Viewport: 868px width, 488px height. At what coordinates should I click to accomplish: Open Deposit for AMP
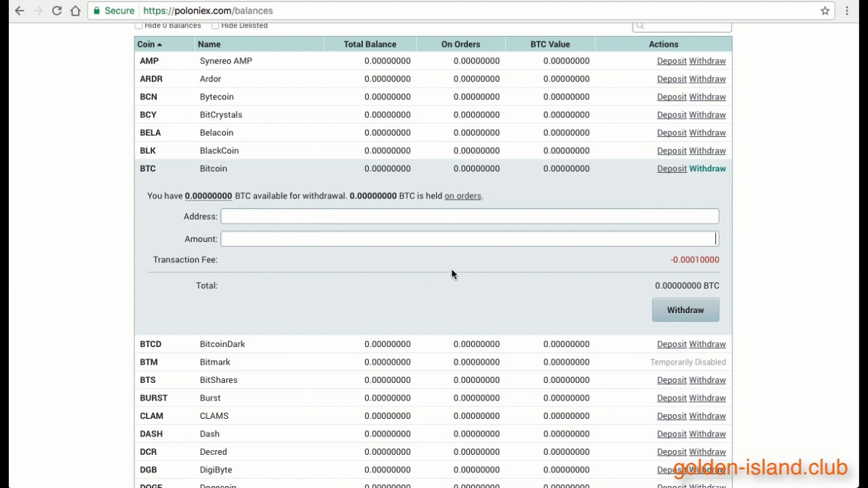pos(672,61)
